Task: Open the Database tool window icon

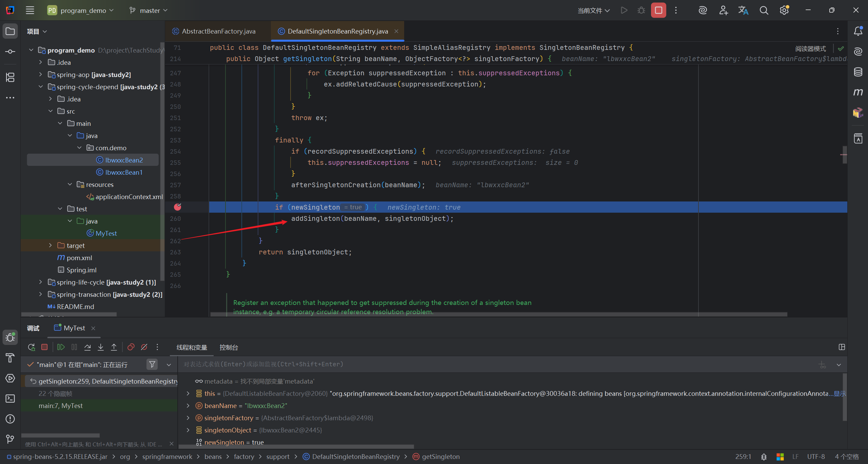Action: pyautogui.click(x=858, y=72)
